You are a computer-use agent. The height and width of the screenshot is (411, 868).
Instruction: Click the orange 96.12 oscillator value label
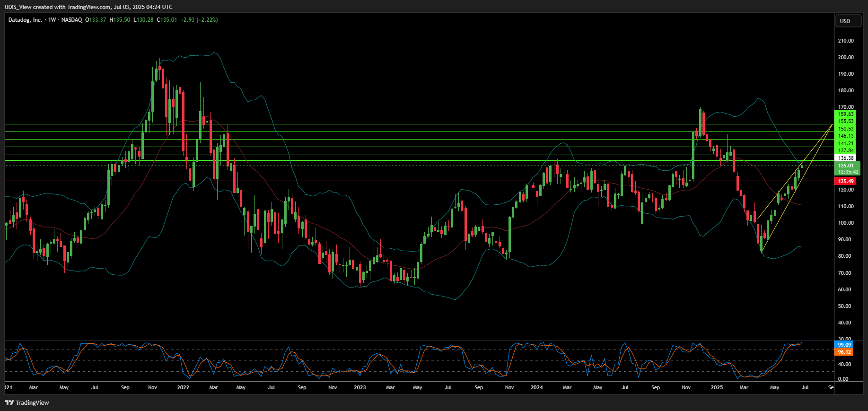click(x=844, y=352)
